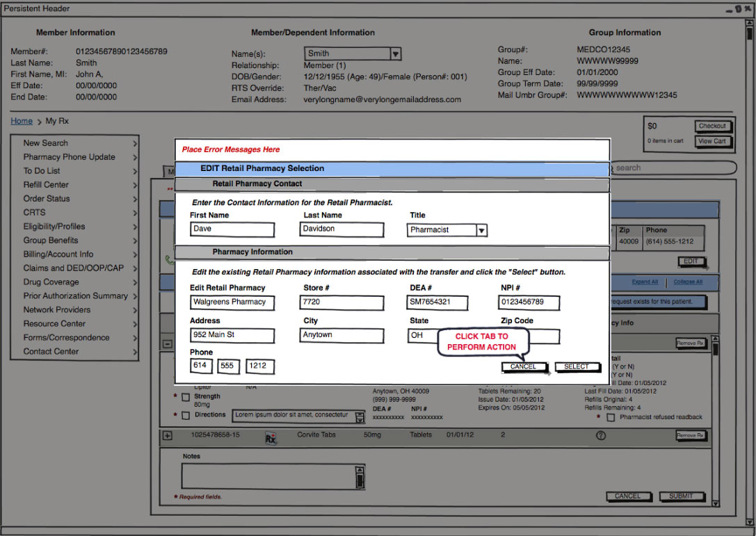Expand Group Benefits submenu arrow
Screen dimensions: 756x536
(135, 241)
